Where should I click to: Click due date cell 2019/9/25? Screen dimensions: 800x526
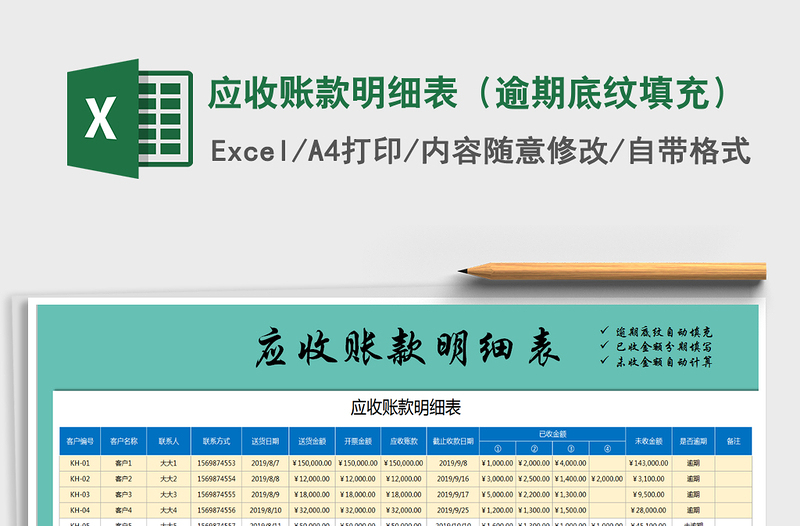[453, 510]
